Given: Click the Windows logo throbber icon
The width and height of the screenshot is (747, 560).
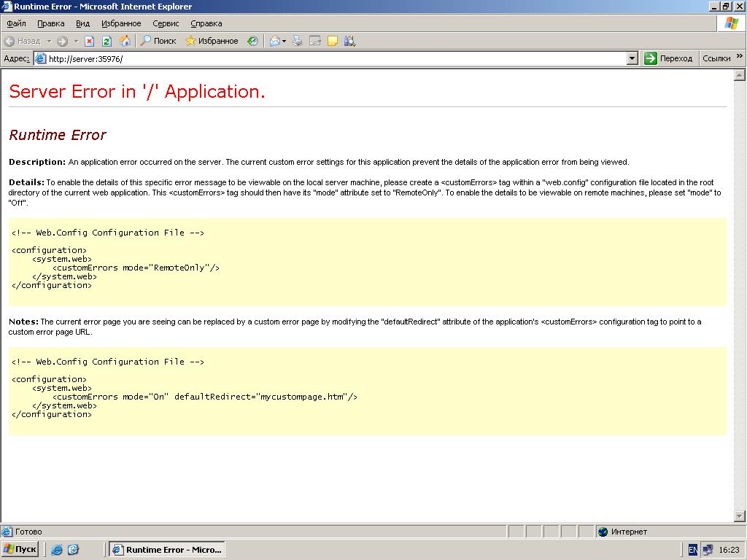Looking at the screenshot, I should (731, 23).
